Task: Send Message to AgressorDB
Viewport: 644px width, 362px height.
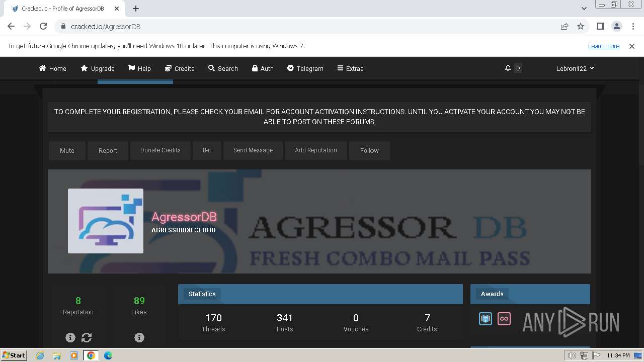Action: (x=253, y=150)
